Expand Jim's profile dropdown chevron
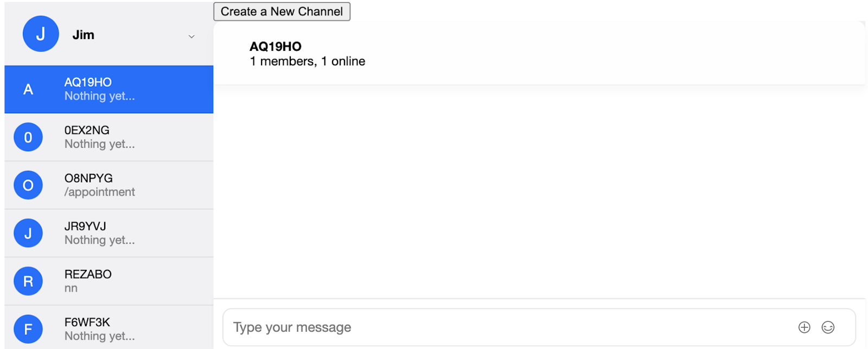 tap(191, 36)
